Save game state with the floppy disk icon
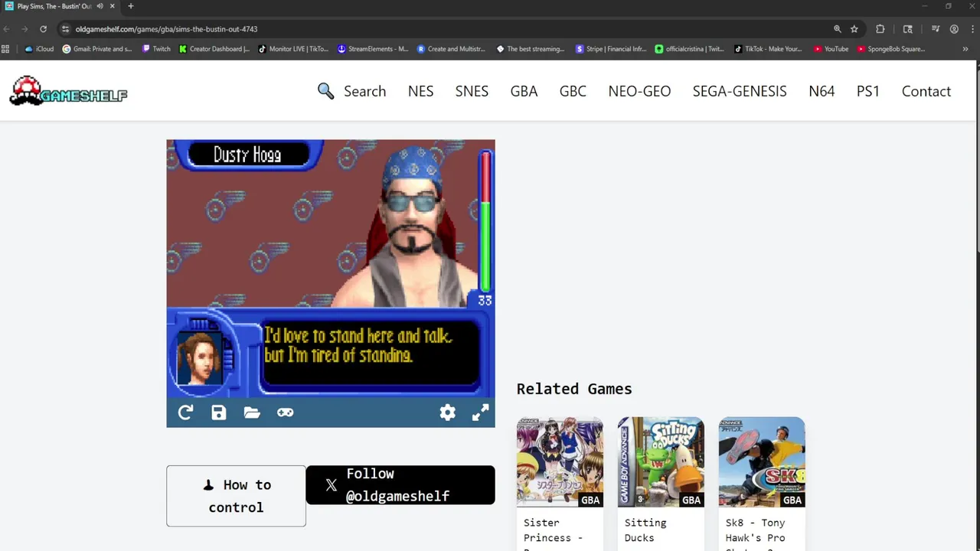The height and width of the screenshot is (551, 980). [x=219, y=412]
